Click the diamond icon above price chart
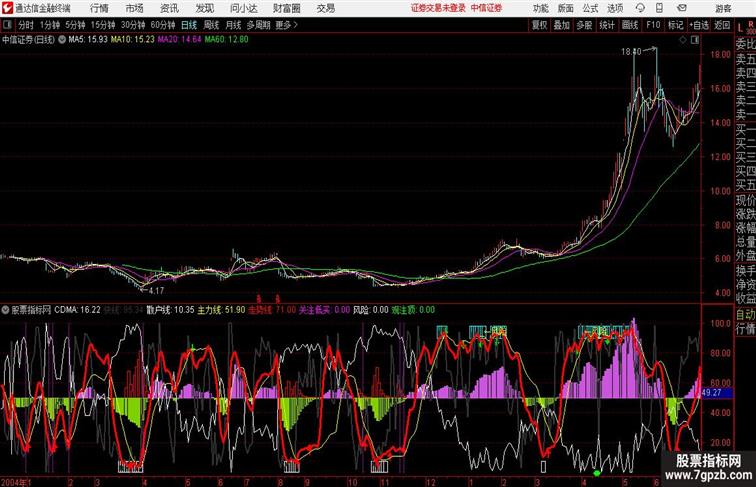Screen dimensions: 756x487 pyautogui.click(x=683, y=40)
